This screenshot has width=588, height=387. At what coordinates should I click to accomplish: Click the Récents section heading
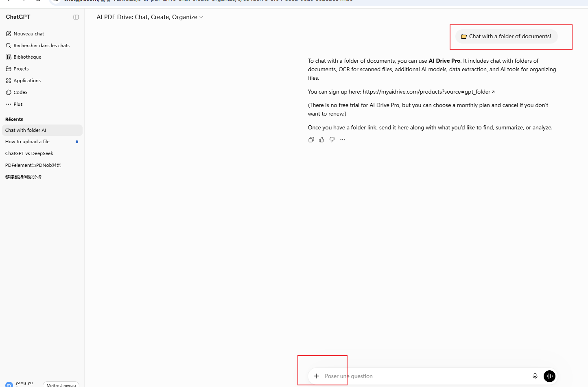[14, 119]
